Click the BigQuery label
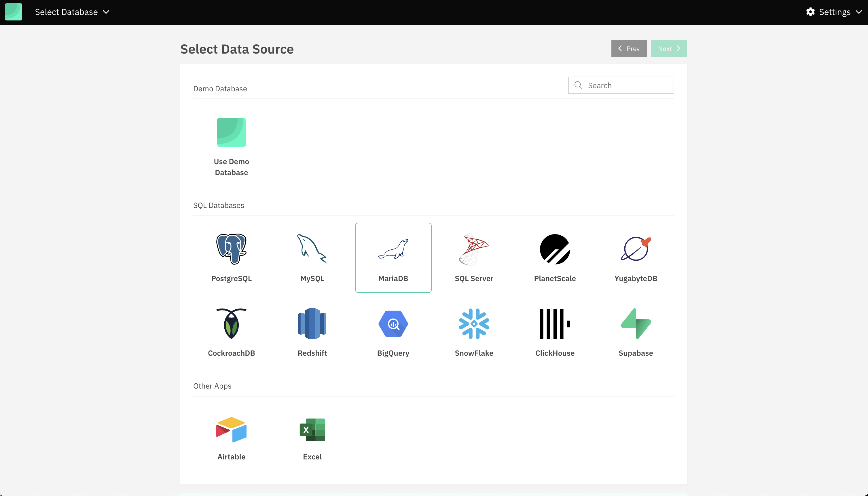Image resolution: width=868 pixels, height=496 pixels. (x=393, y=353)
